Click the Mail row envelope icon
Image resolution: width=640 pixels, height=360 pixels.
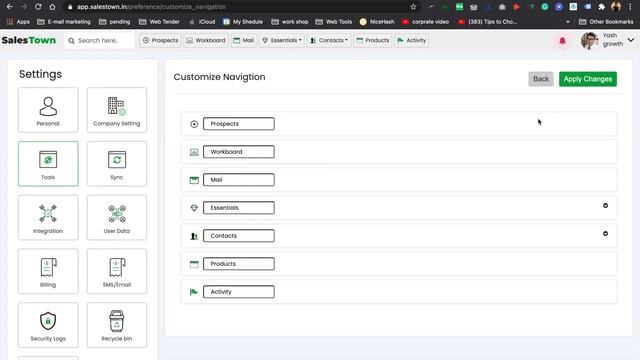click(194, 180)
